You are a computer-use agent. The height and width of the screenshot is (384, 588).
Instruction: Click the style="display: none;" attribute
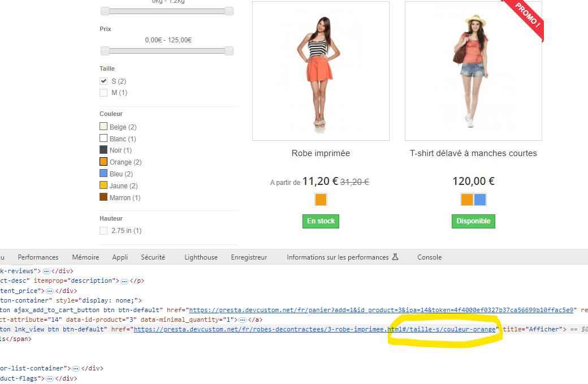pyautogui.click(x=97, y=300)
